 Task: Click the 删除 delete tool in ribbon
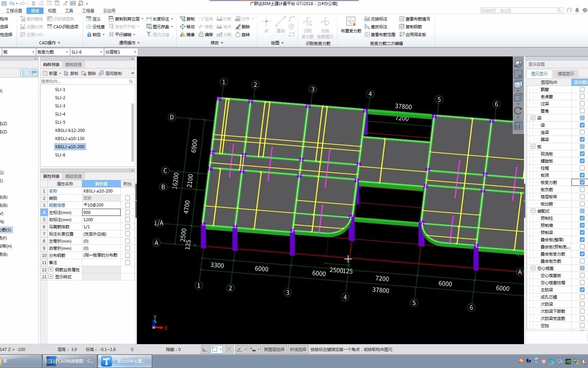(x=243, y=27)
